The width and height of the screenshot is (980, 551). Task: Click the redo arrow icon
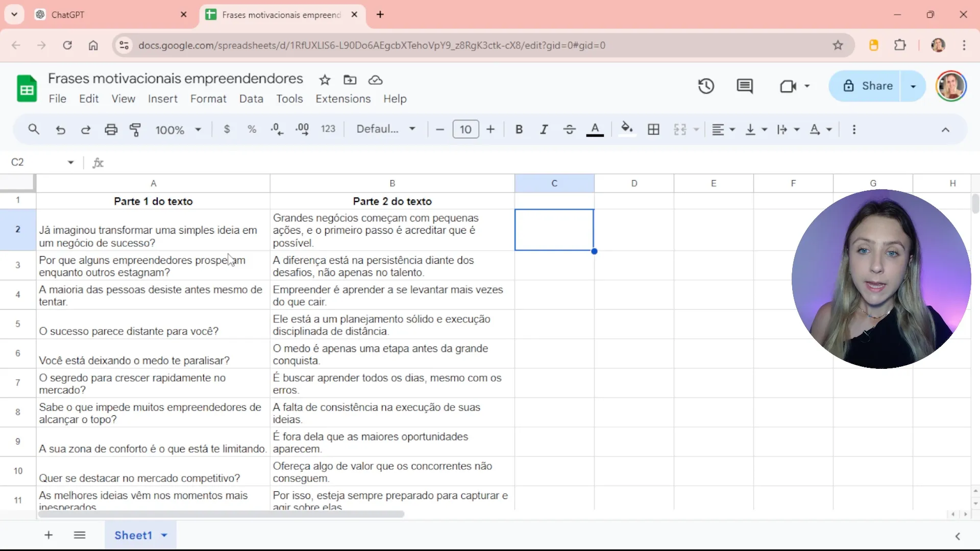86,130
